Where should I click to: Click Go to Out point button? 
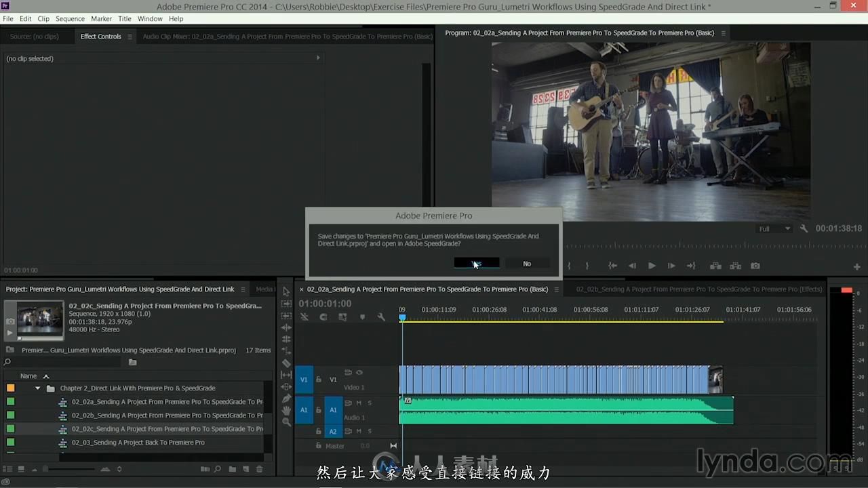691,266
